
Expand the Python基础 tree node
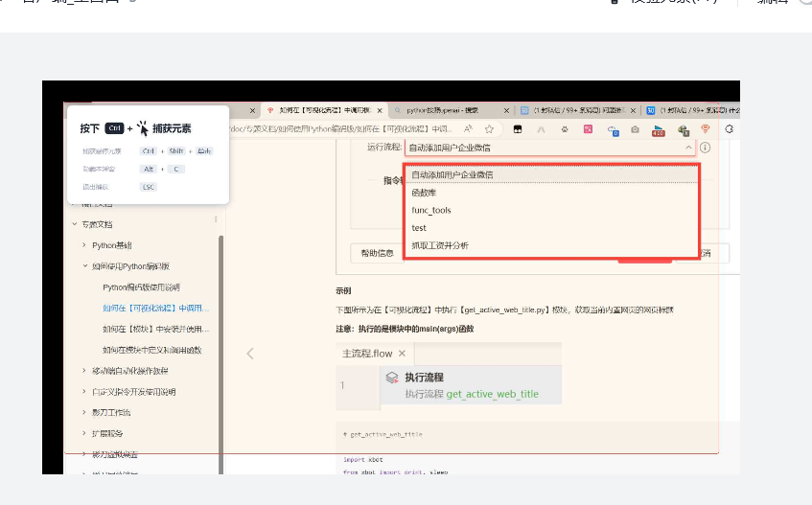[x=84, y=245]
